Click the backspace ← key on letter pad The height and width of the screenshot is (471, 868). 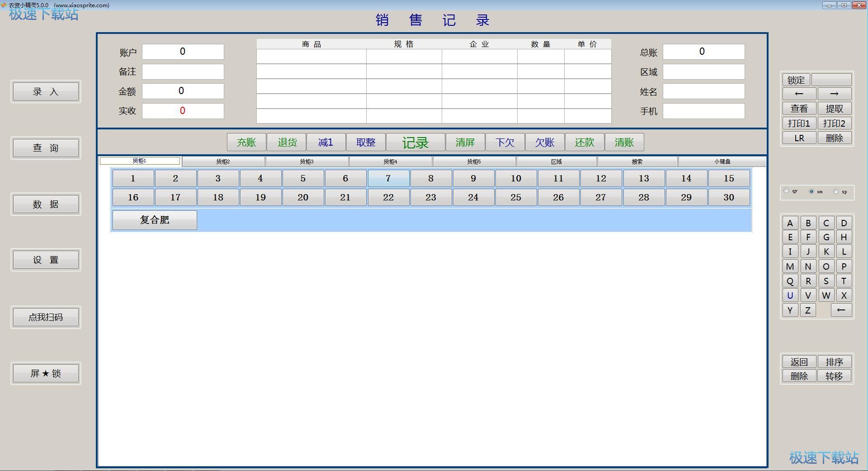[x=841, y=310]
